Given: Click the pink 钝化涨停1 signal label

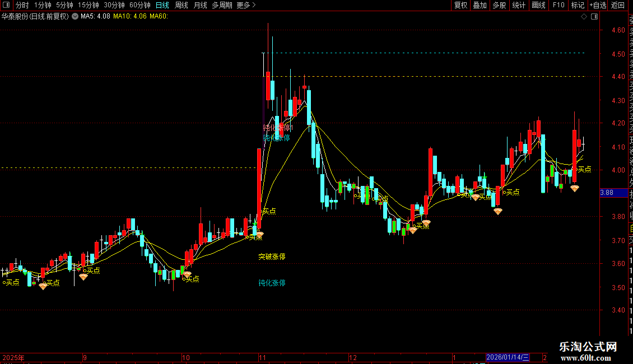Looking at the screenshot, I should click(278, 128).
